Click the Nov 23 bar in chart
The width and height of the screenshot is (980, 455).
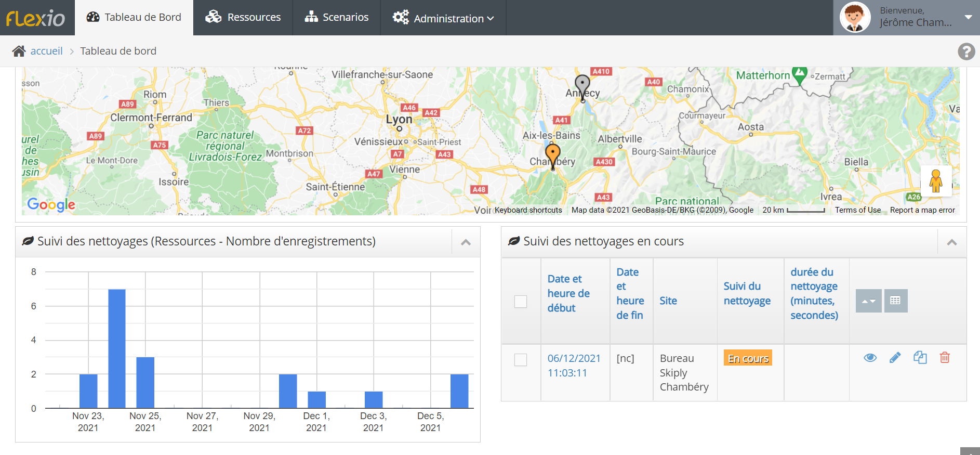coord(88,391)
